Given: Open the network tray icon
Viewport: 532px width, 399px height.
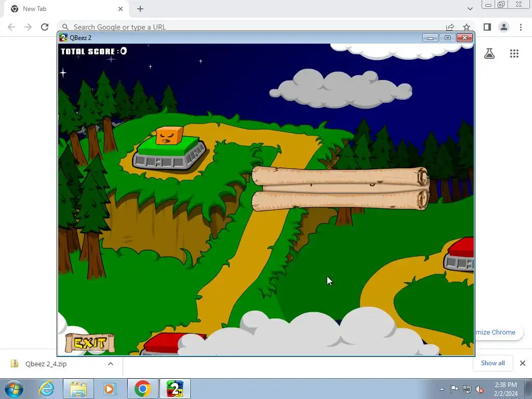Looking at the screenshot, I should tap(467, 389).
